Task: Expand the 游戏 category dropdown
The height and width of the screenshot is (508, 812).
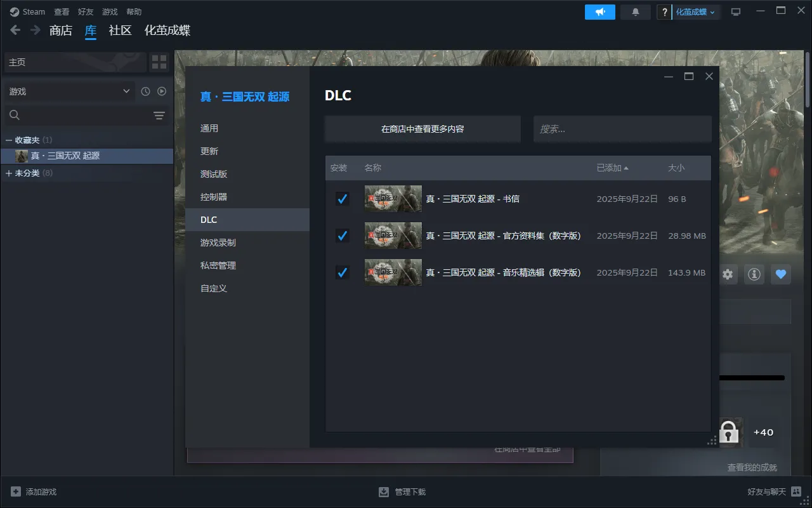Action: click(x=69, y=91)
